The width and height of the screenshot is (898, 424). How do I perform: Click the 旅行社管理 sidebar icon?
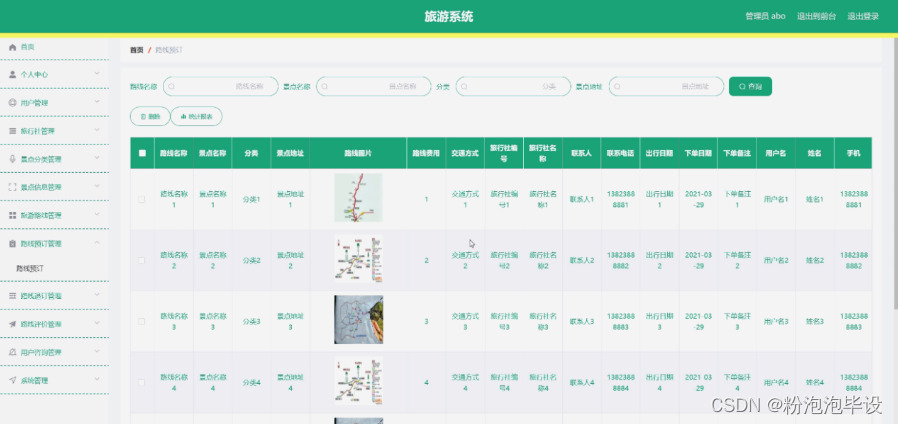point(12,131)
